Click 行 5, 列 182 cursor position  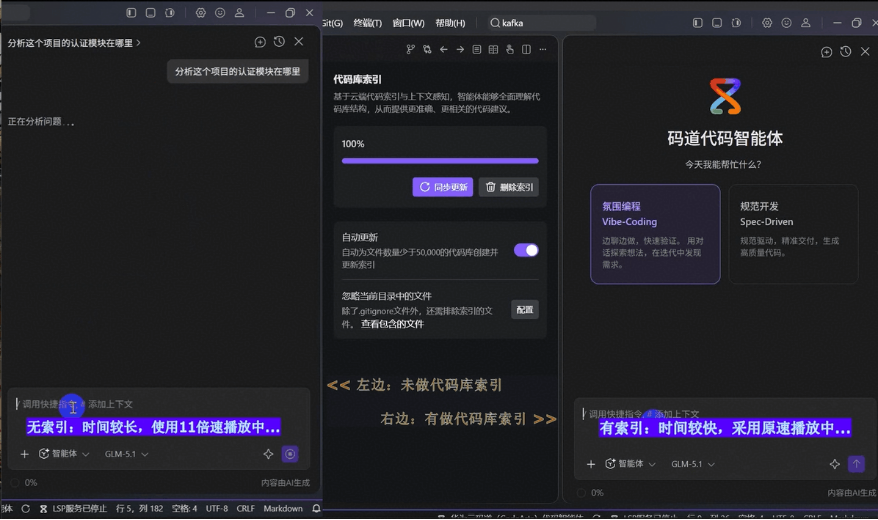tap(139, 508)
